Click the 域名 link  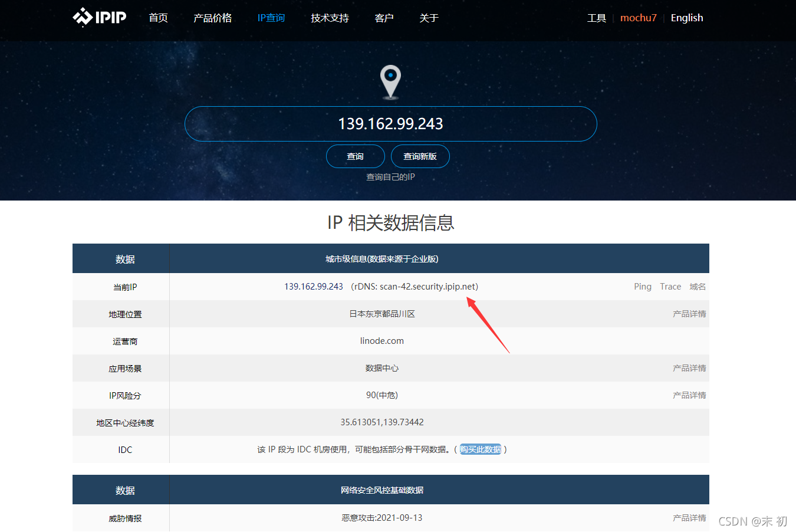[x=698, y=287]
